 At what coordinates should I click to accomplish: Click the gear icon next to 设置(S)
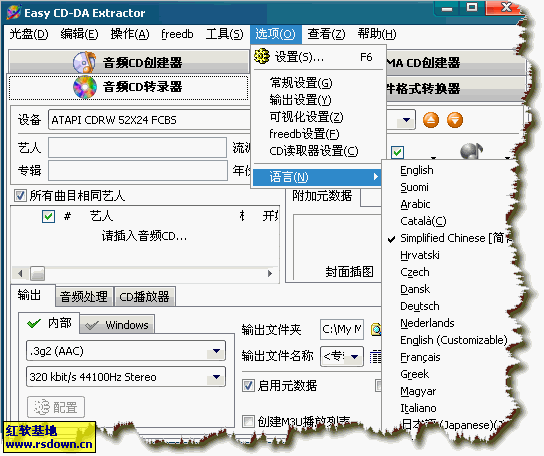coord(262,56)
